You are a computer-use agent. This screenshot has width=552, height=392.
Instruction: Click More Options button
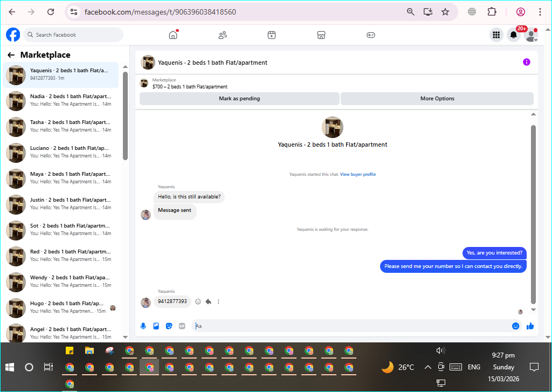coord(437,99)
